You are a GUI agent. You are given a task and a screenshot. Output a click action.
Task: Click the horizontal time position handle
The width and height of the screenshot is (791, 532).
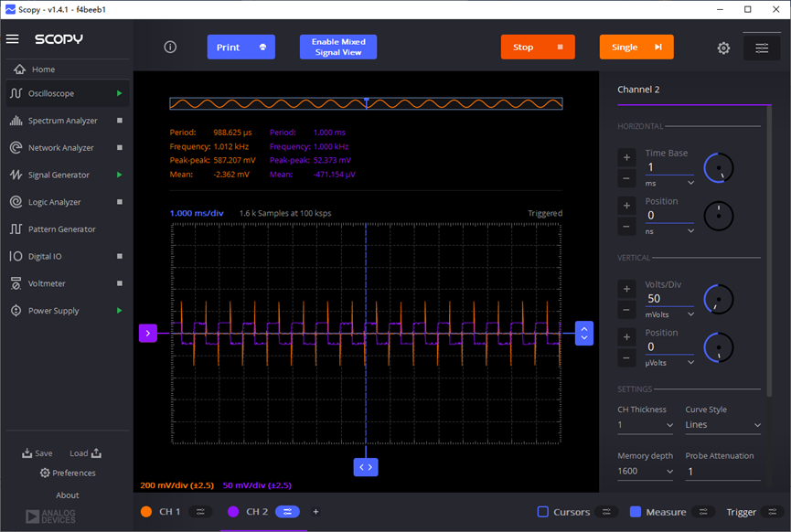point(366,467)
